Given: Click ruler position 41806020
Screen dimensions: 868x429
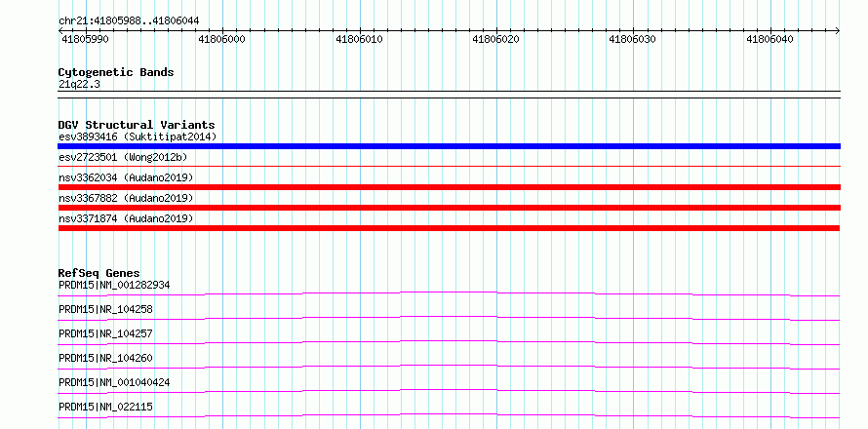Looking at the screenshot, I should pos(496,39).
